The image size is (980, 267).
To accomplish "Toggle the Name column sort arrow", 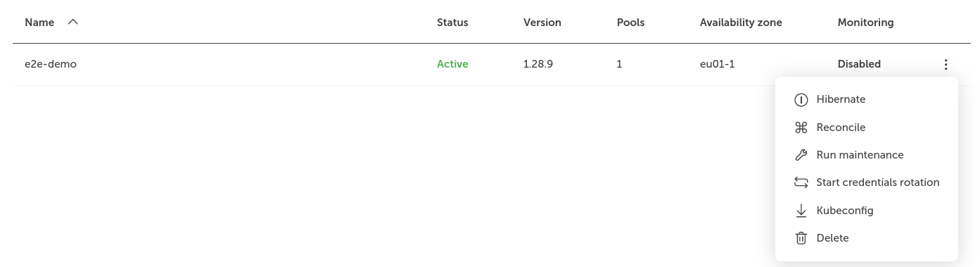I will [72, 22].
